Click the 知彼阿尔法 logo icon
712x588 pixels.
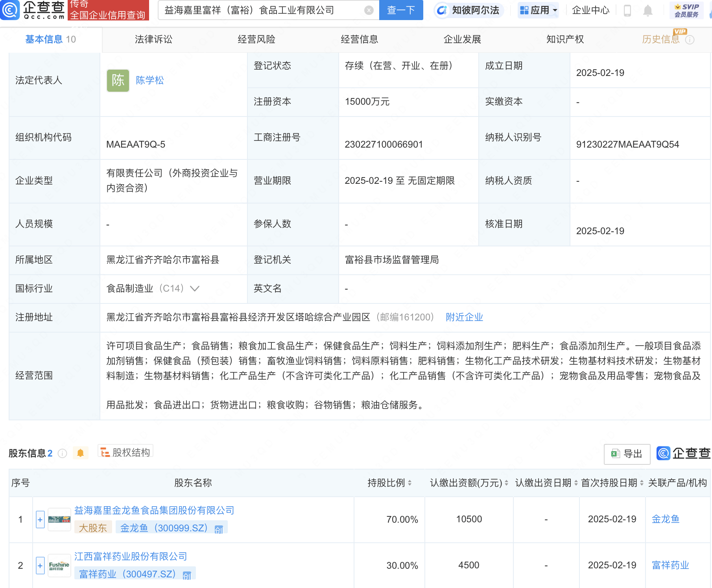tap(442, 10)
